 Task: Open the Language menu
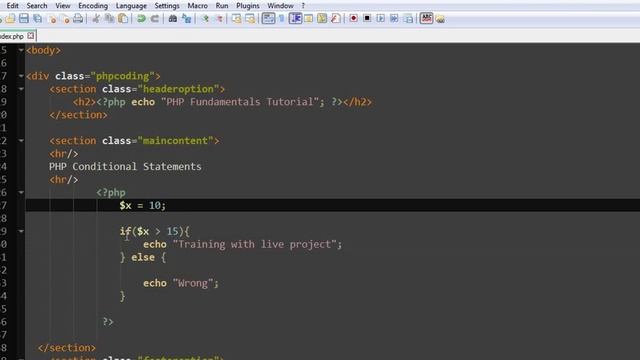(131, 6)
